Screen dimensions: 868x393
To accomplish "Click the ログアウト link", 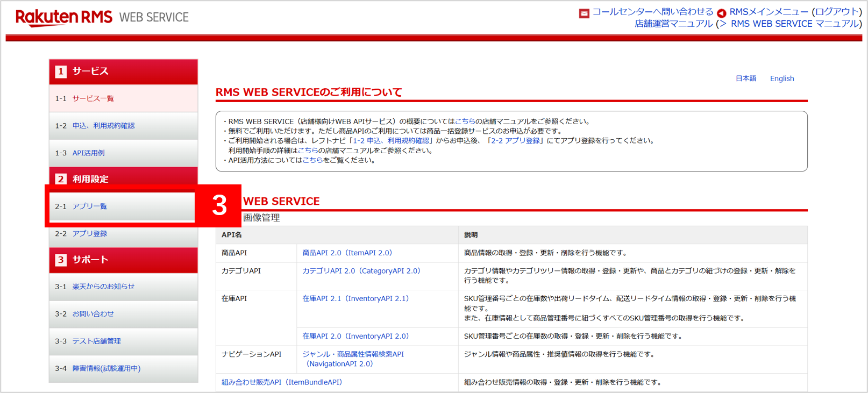I will tap(837, 12).
